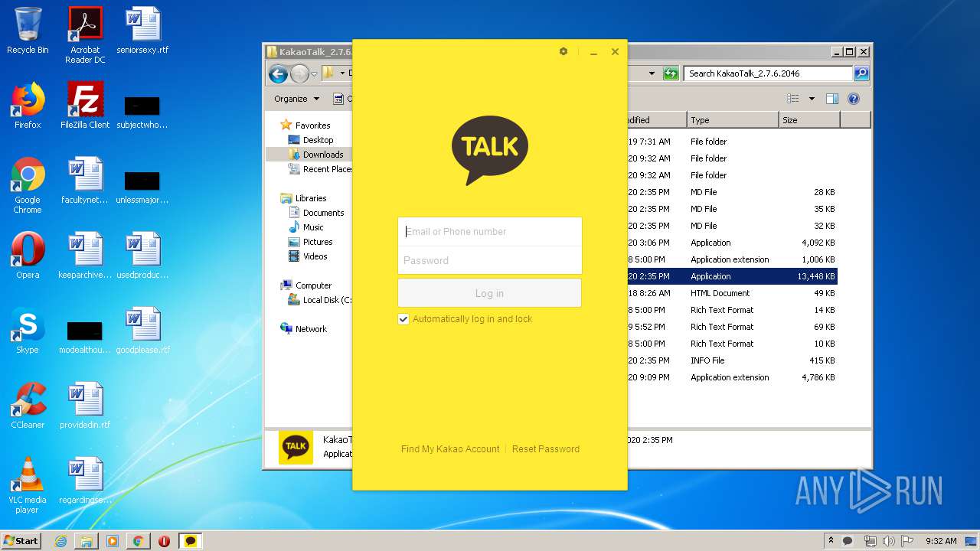Select Recent Places in navigation pane
This screenshot has height=551, width=980.
320,169
